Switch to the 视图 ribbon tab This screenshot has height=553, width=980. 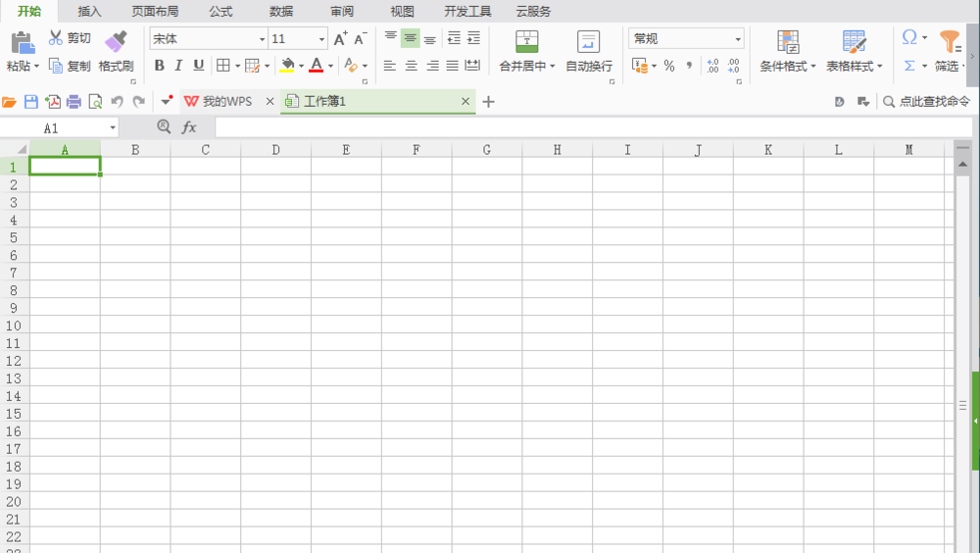[x=403, y=11]
